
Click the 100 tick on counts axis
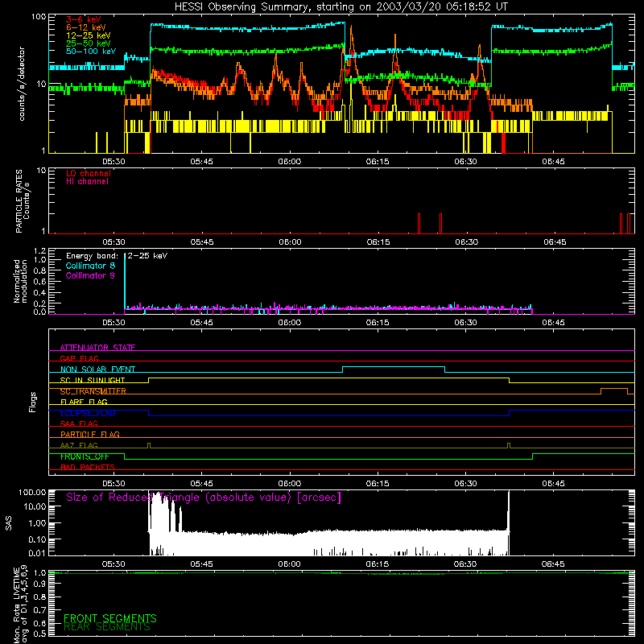tap(39, 17)
